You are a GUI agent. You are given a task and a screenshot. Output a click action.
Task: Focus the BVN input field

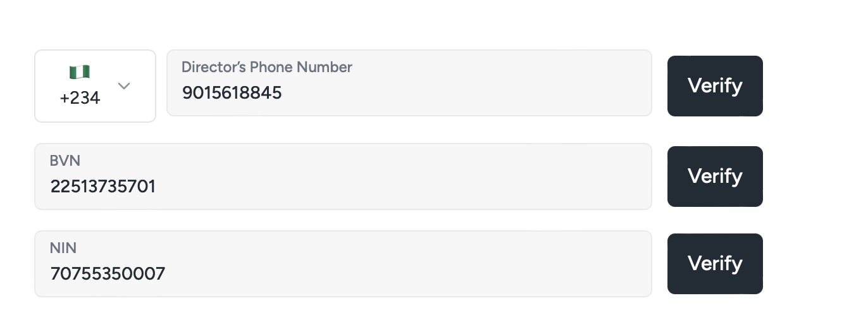342,177
